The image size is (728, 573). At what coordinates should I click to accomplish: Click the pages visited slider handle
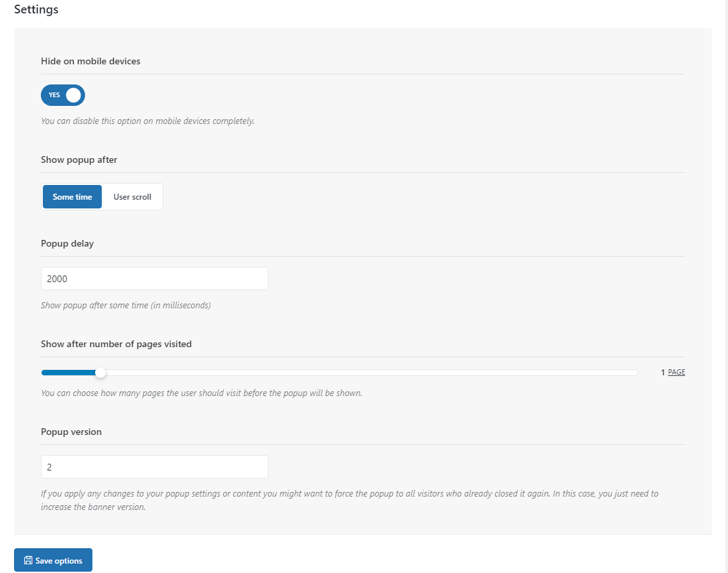tap(100, 372)
